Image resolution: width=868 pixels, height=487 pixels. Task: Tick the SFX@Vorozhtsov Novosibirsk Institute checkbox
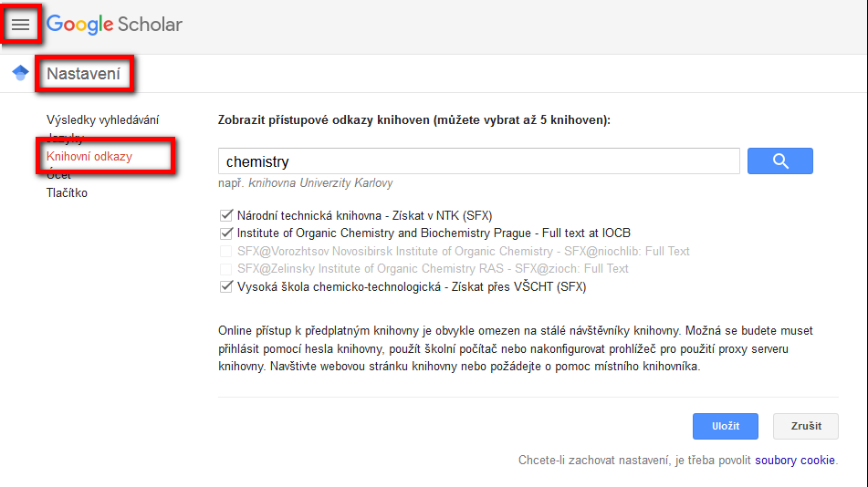pos(225,251)
